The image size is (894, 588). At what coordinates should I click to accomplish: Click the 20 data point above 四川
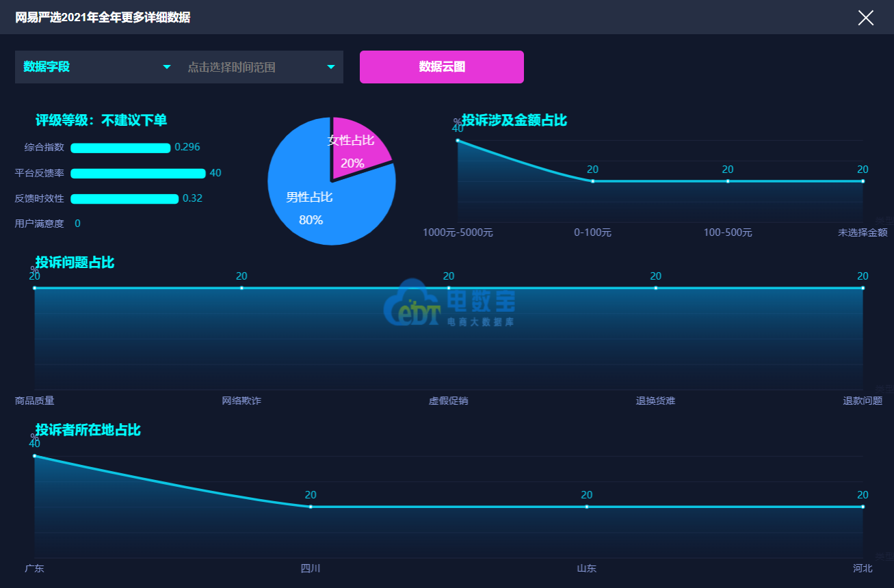click(311, 507)
